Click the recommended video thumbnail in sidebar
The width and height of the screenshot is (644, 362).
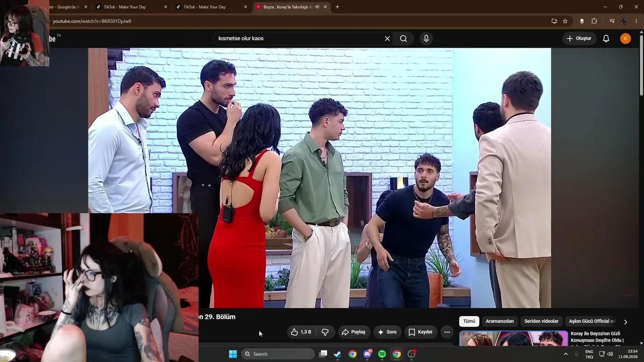point(514,338)
